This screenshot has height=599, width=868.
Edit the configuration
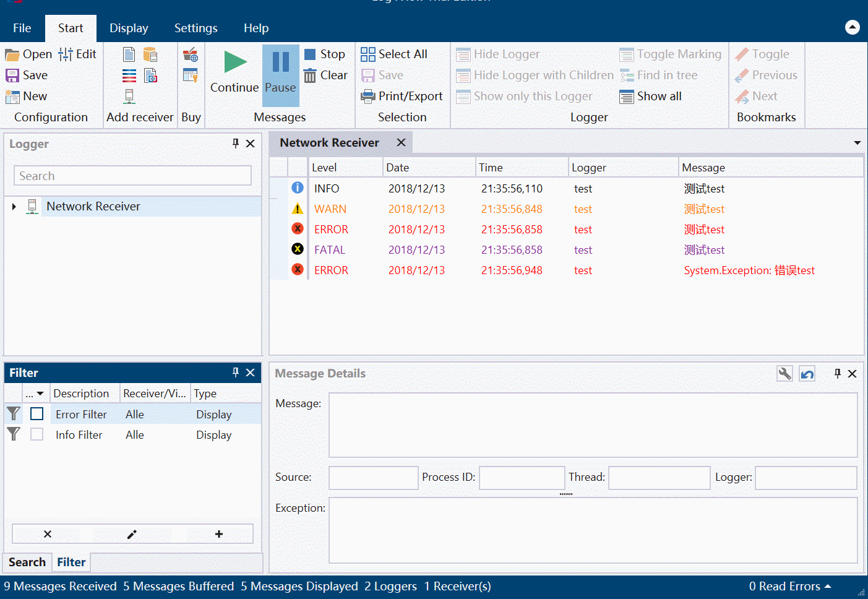(x=77, y=54)
